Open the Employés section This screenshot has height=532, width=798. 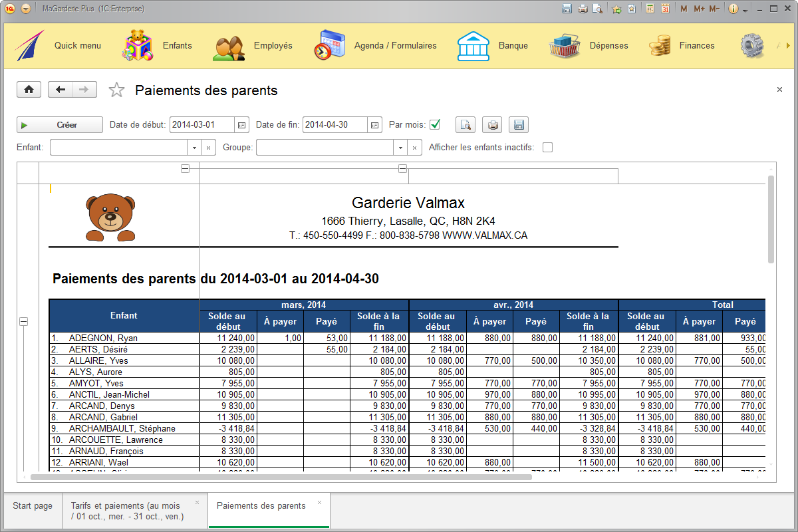[272, 45]
